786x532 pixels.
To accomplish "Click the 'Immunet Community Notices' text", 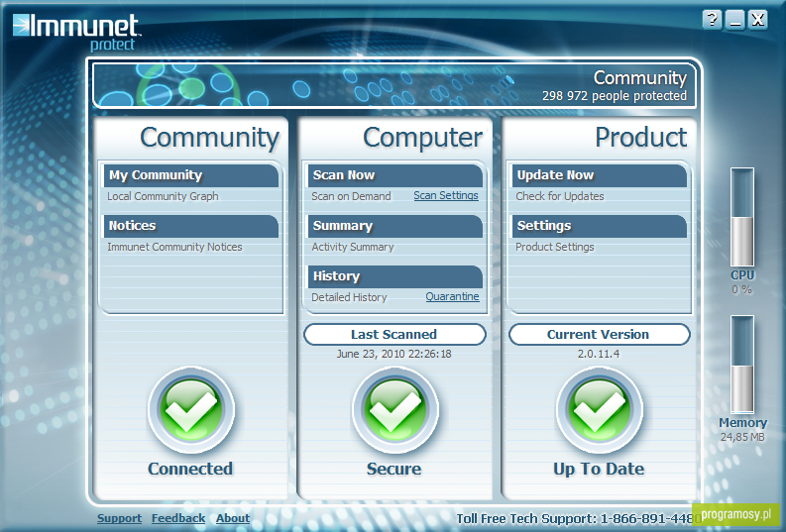I will pos(174,247).
